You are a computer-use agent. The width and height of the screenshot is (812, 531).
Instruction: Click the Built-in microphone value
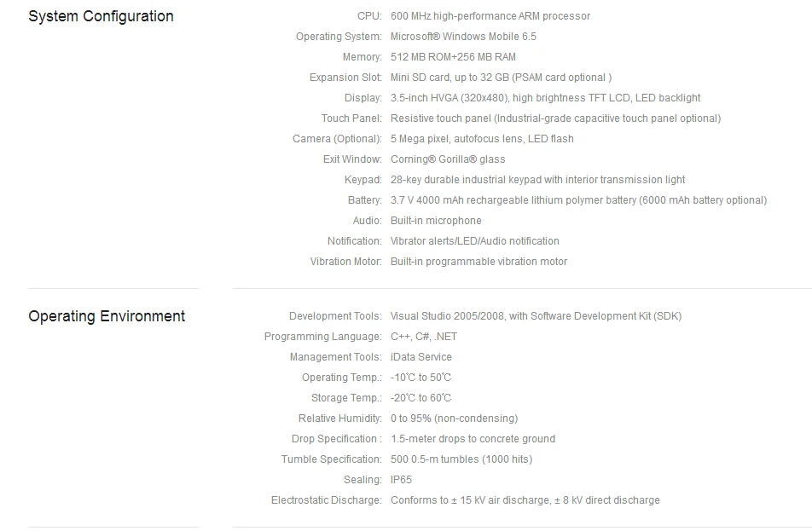point(436,221)
